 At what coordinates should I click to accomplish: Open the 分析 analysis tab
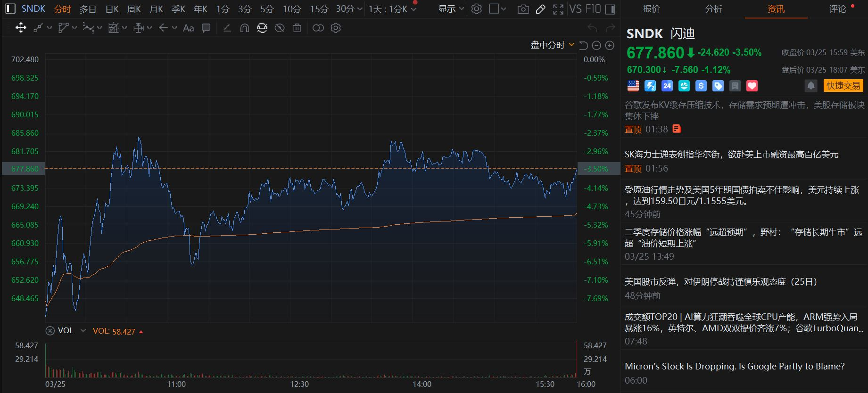[713, 9]
